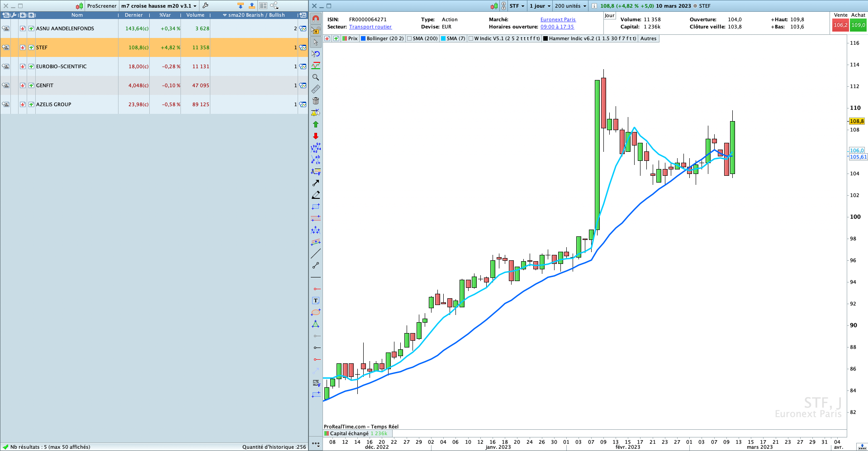Open the 09:00 à 17:35 hours link
868x451 pixels.
click(557, 27)
